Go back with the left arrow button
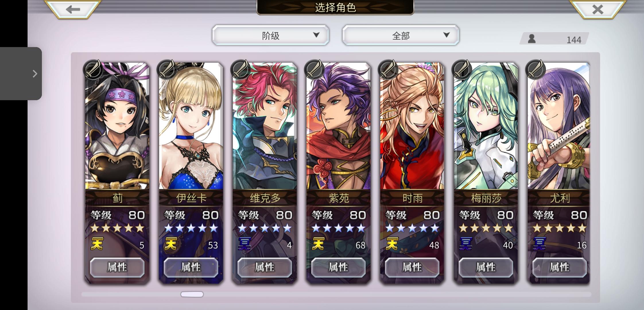Viewport: 644px width, 310px height. pos(73,9)
